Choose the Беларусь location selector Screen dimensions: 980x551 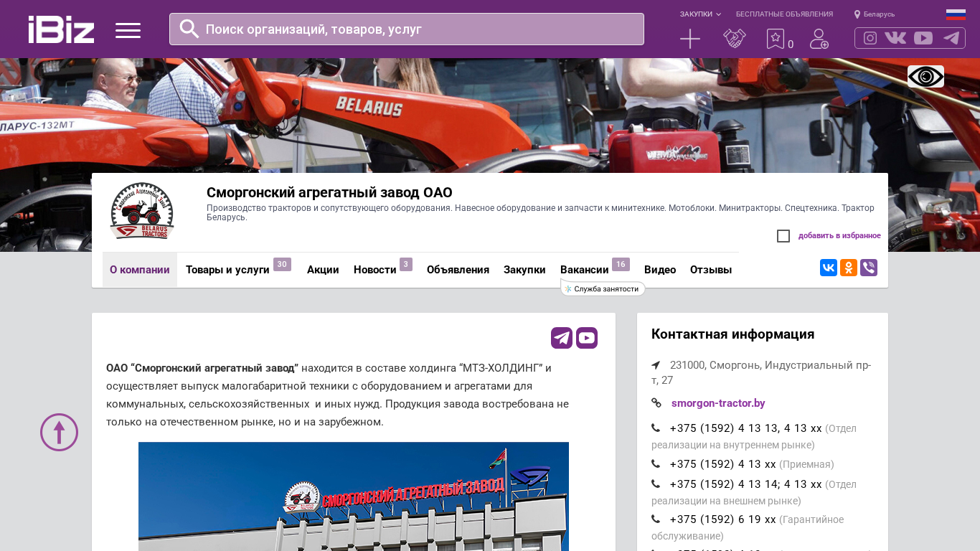pyautogui.click(x=875, y=14)
